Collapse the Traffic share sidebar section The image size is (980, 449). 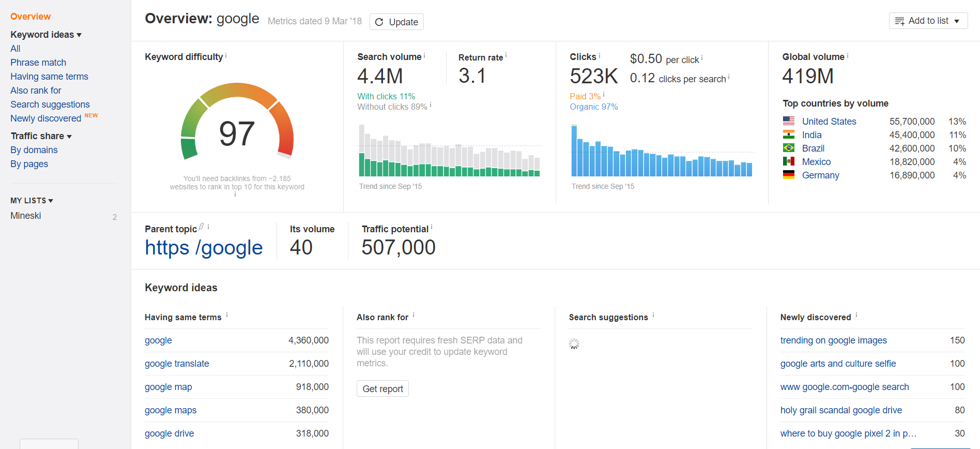pyautogui.click(x=69, y=137)
